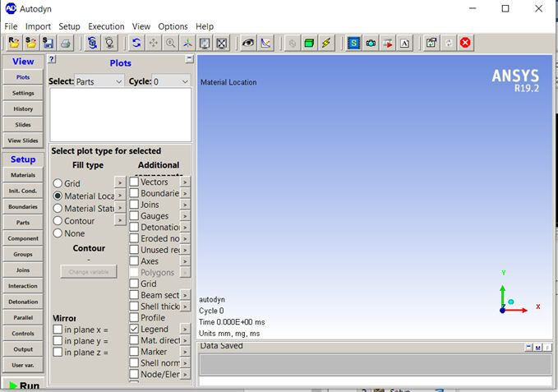Open the Options menu
This screenshot has height=392, width=558.
[173, 26]
